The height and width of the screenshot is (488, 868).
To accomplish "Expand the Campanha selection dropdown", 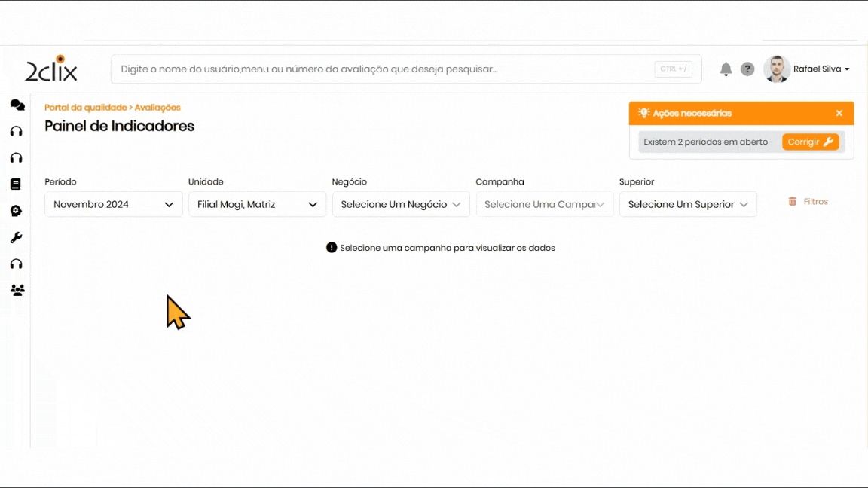I will click(545, 204).
